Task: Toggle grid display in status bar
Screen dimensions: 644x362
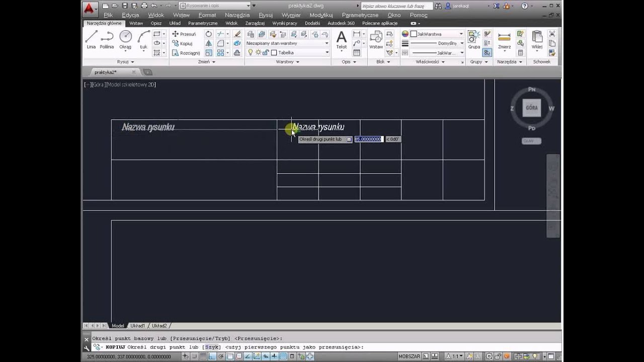Action: [203, 356]
